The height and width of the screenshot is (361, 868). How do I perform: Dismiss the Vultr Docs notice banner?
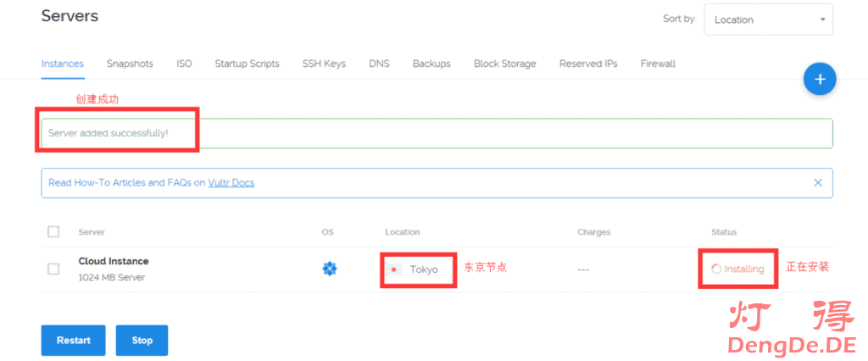pyautogui.click(x=818, y=182)
